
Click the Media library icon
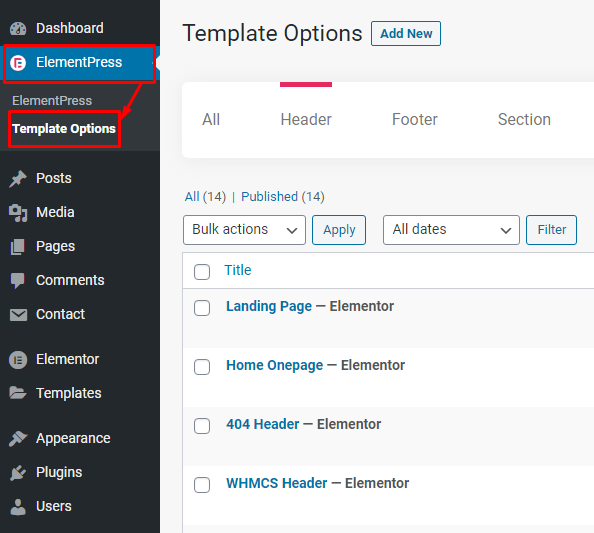(18, 213)
